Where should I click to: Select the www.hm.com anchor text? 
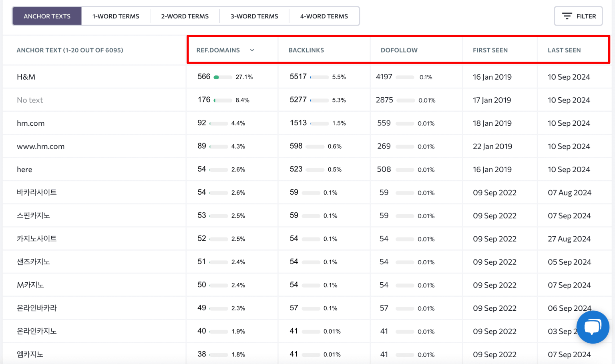pos(41,146)
